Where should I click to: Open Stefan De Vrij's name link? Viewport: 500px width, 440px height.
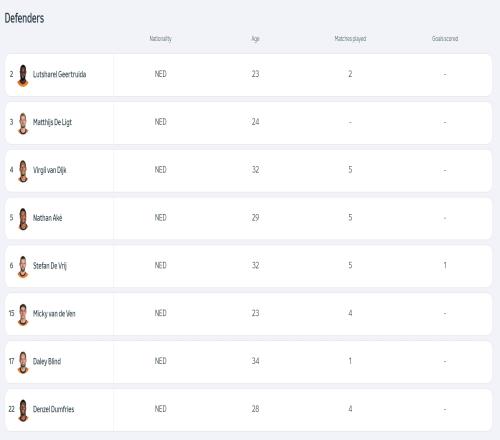pyautogui.click(x=50, y=266)
